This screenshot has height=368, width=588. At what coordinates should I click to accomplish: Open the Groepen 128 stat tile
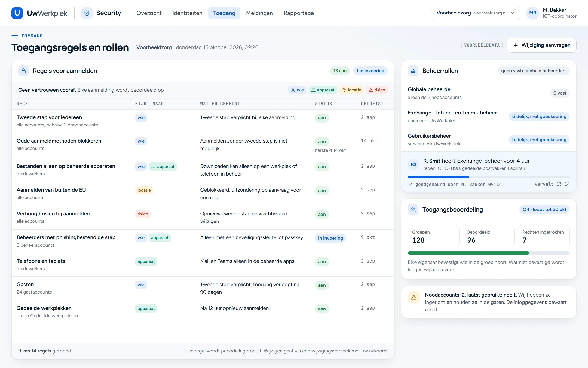[x=433, y=236]
